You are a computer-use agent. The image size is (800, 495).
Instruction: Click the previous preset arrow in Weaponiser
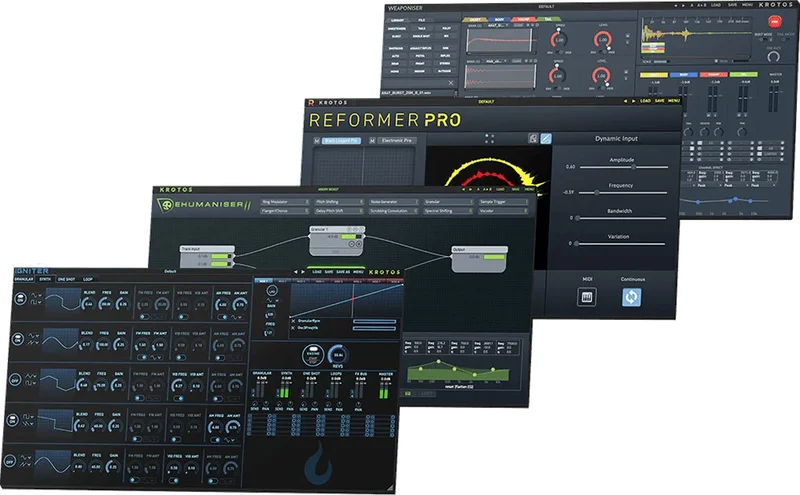click(677, 6)
